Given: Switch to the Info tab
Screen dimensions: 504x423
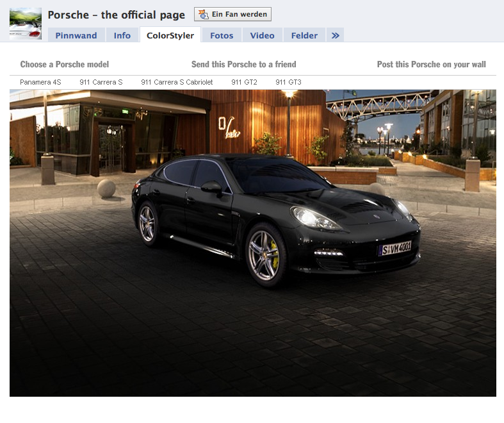Looking at the screenshot, I should (122, 35).
